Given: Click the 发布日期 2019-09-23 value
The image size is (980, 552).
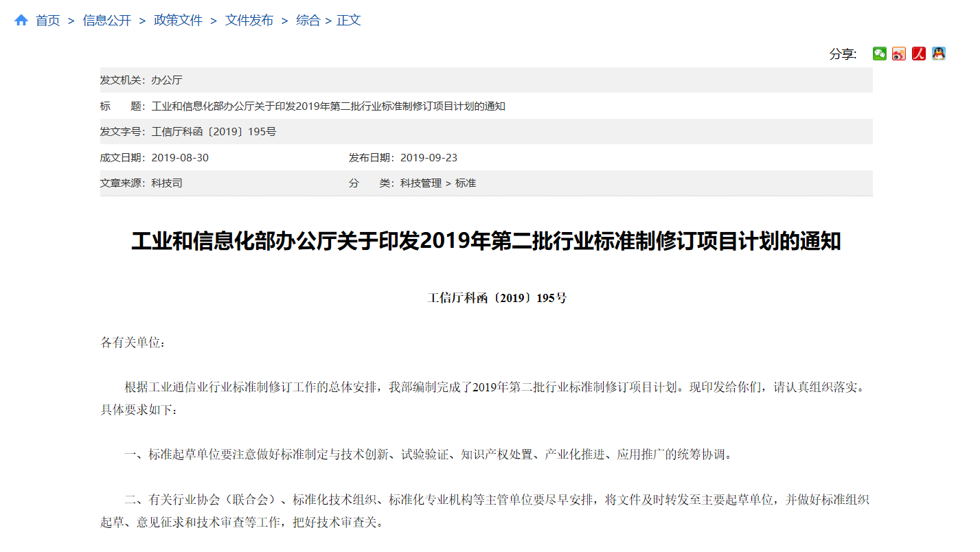Looking at the screenshot, I should pos(429,158).
